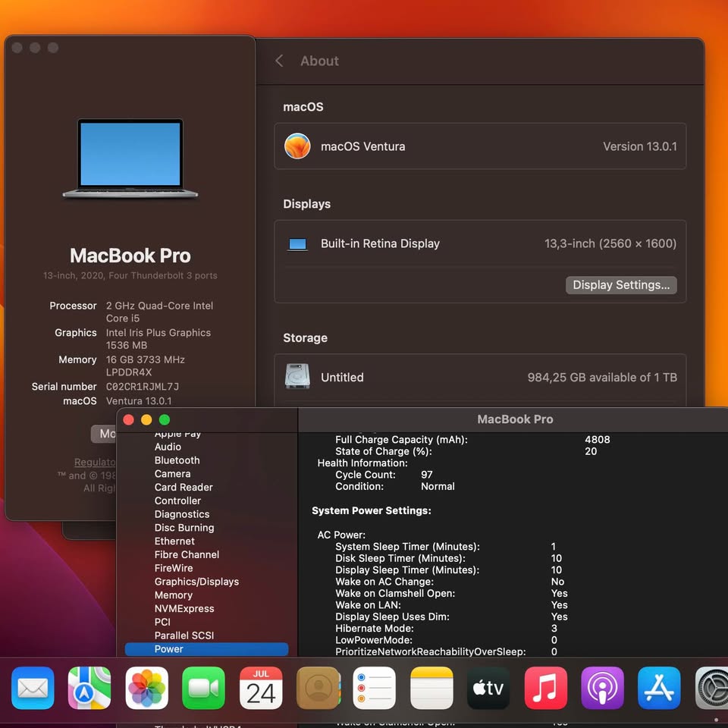Click the Cycle Count value 97
The image size is (728, 728).
[427, 475]
